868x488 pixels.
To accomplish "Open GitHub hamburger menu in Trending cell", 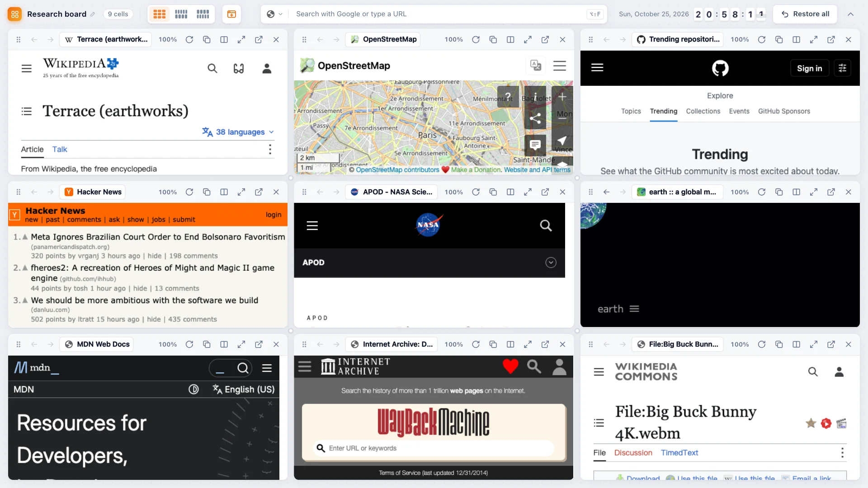I will (x=597, y=68).
